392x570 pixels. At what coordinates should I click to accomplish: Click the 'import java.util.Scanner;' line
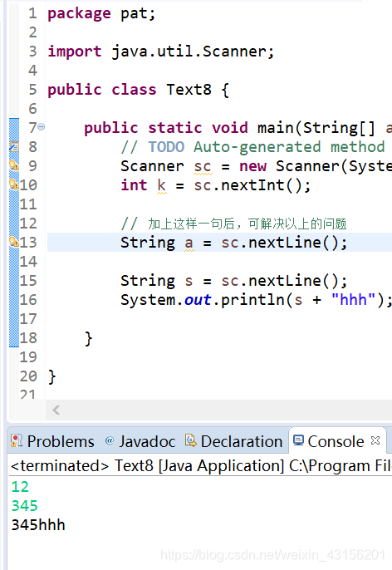[161, 52]
